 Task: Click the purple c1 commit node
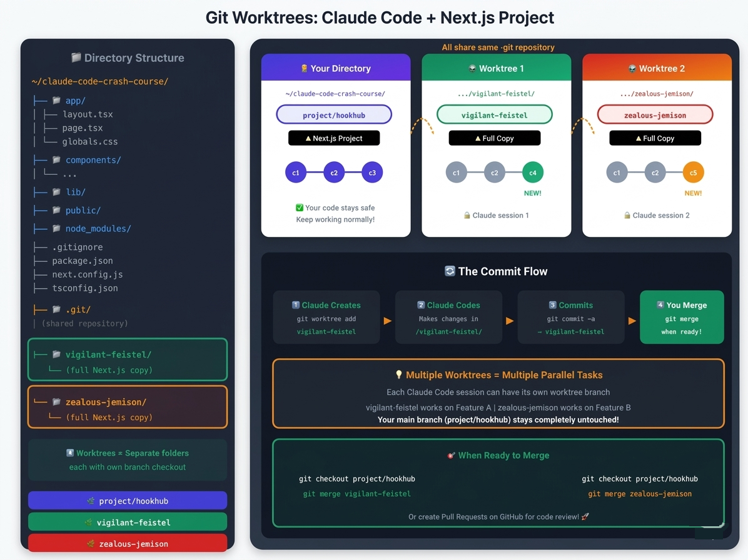[x=296, y=172]
